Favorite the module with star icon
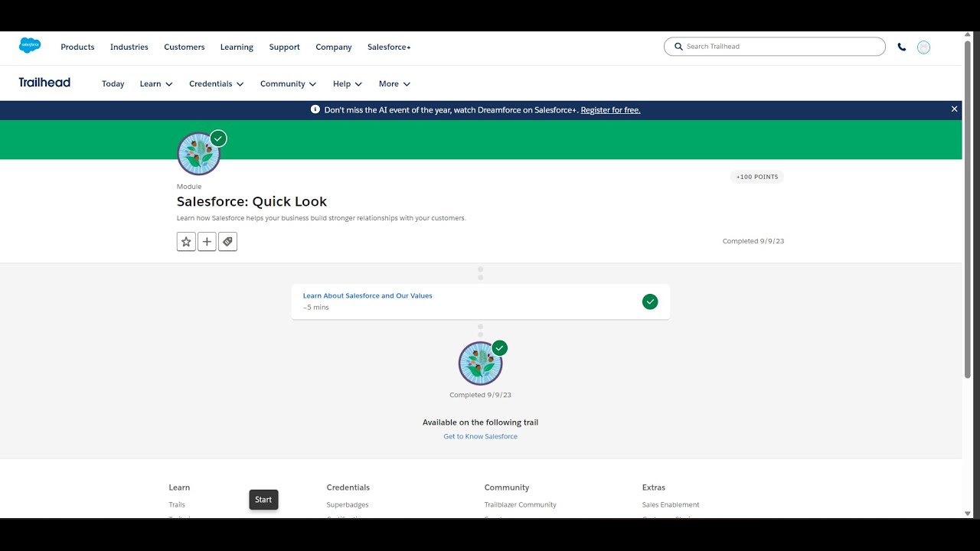The width and height of the screenshot is (980, 551). [186, 242]
